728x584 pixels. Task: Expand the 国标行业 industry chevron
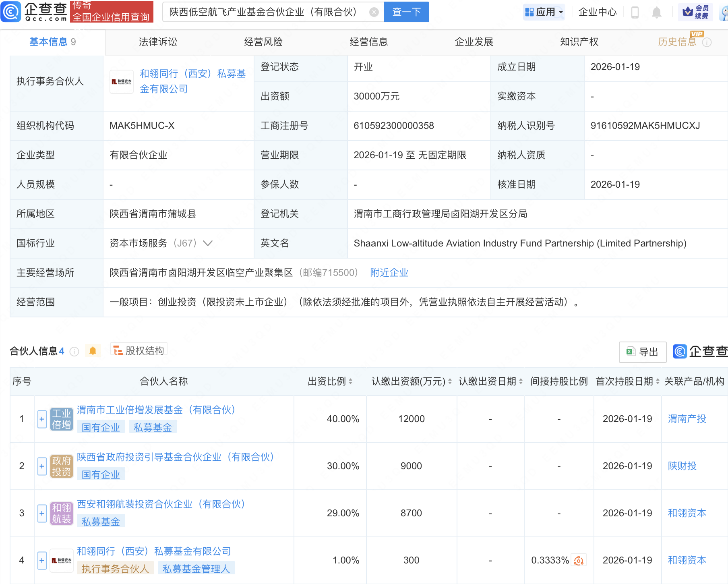(x=208, y=243)
